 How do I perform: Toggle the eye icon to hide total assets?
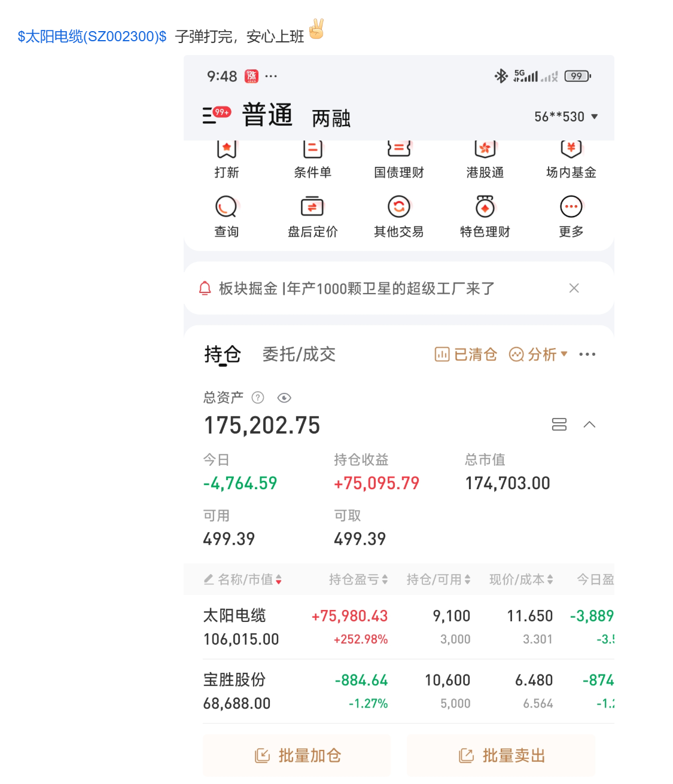tap(285, 398)
